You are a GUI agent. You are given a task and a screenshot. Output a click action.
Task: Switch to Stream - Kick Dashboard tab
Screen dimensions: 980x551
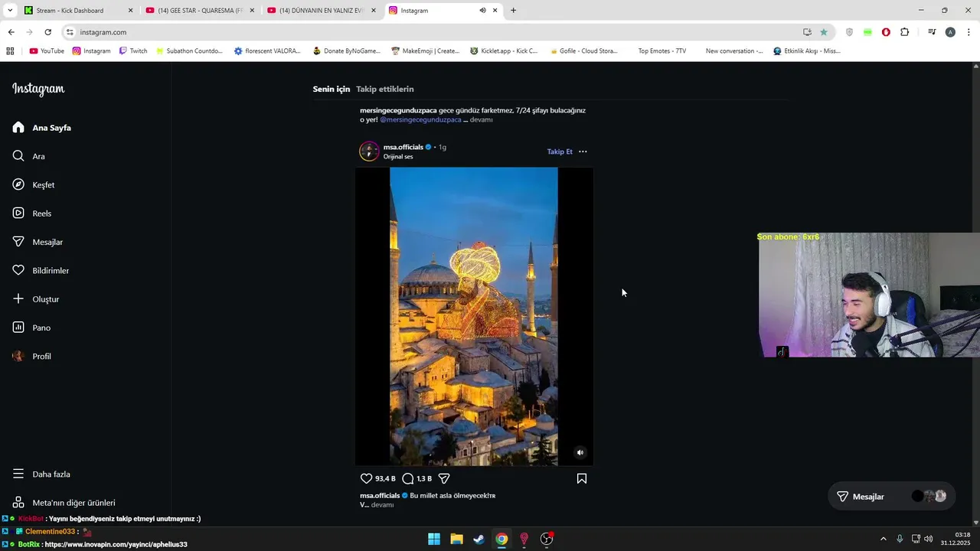coord(77,11)
